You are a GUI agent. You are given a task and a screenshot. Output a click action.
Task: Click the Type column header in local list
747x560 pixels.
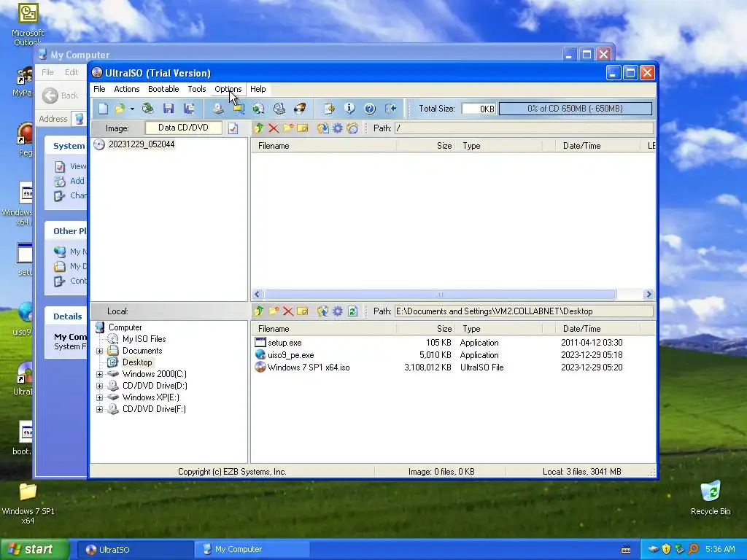point(499,329)
